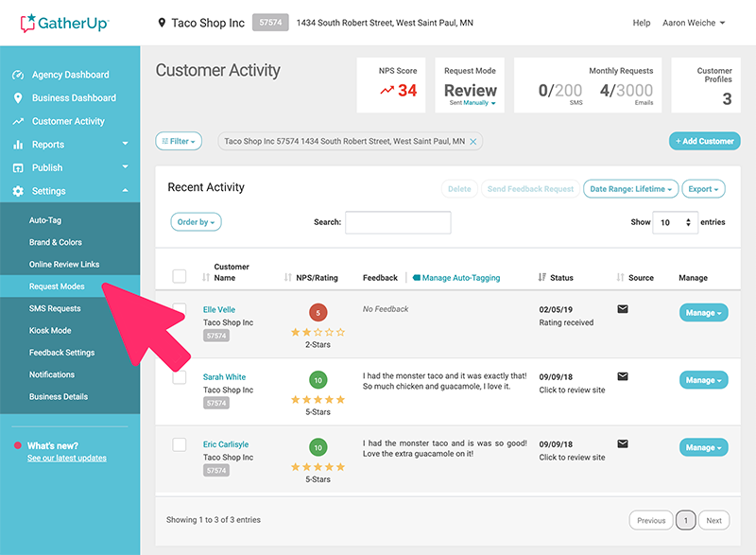This screenshot has height=555, width=756.
Task: Click email source icon for Sarah White
Action: pyautogui.click(x=623, y=376)
